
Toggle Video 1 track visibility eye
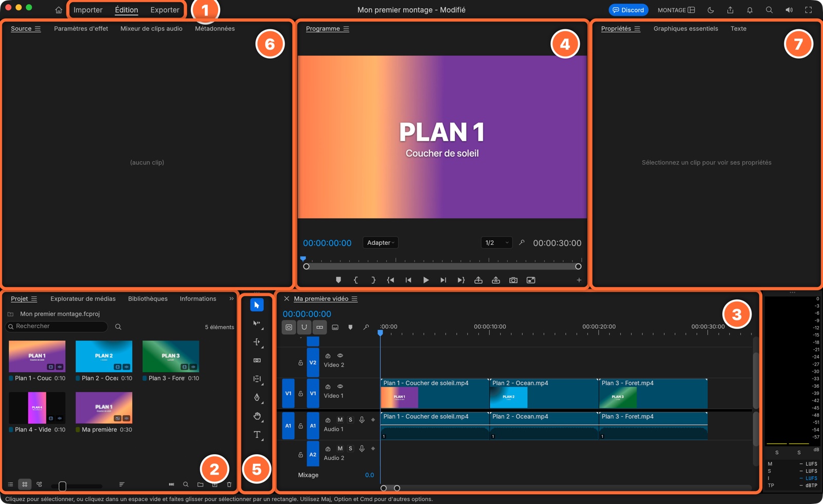pyautogui.click(x=340, y=386)
